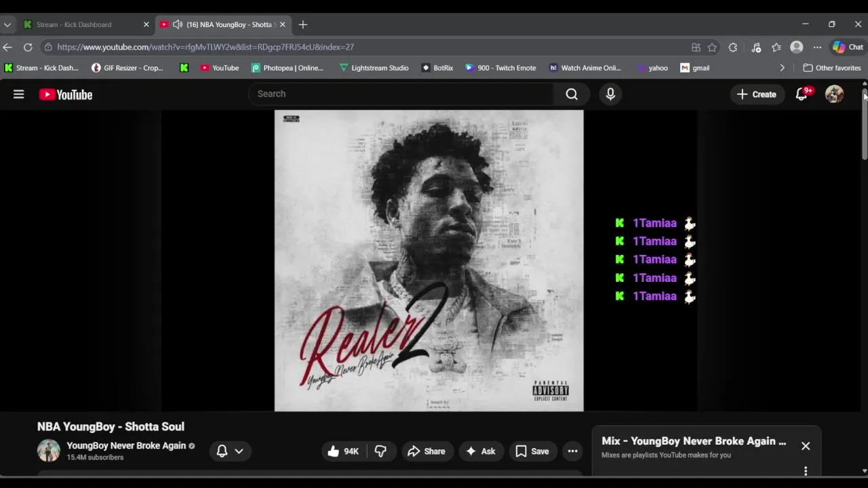Click the page vertical scrollbar thumb

(865, 124)
